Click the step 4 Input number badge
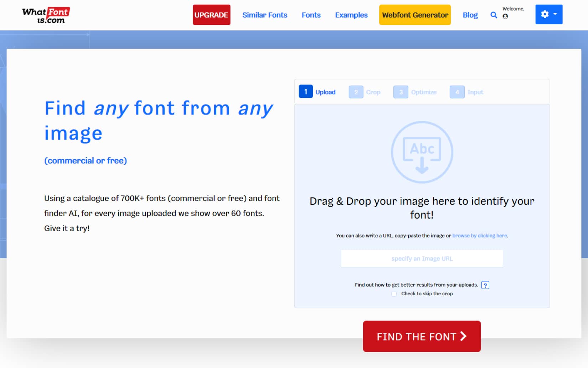 [x=457, y=92]
